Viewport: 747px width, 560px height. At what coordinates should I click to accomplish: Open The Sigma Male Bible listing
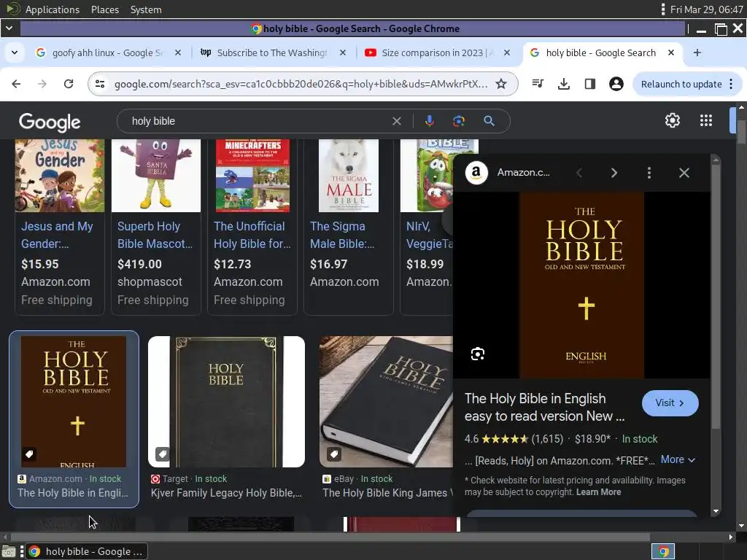(342, 235)
